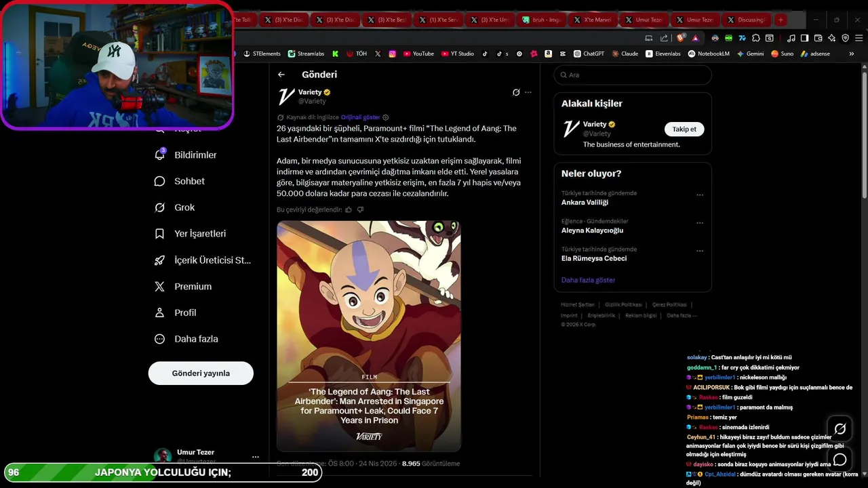This screenshot has height=488, width=868.
Task: Open options for Ankara Valiliği trend
Action: (700, 195)
